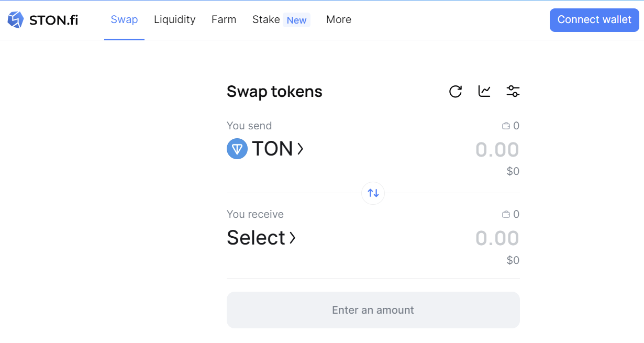Switch send and receive tokens arrows

point(373,193)
